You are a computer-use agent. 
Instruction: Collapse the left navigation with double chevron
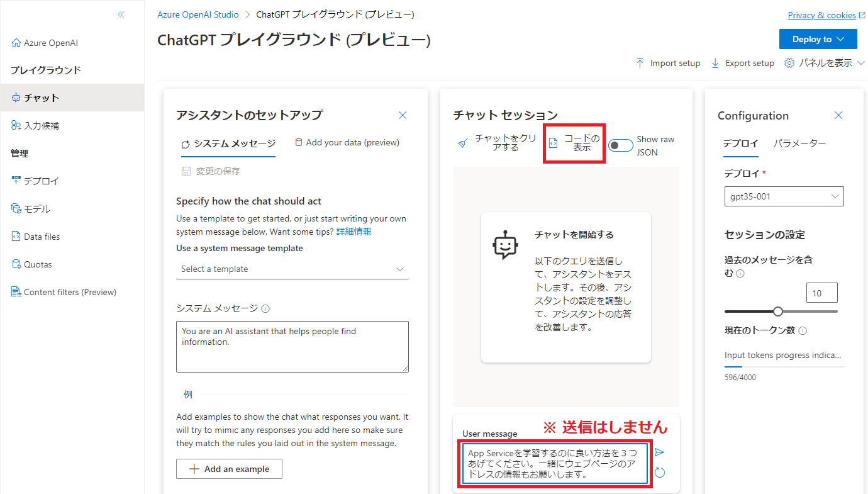[x=121, y=14]
